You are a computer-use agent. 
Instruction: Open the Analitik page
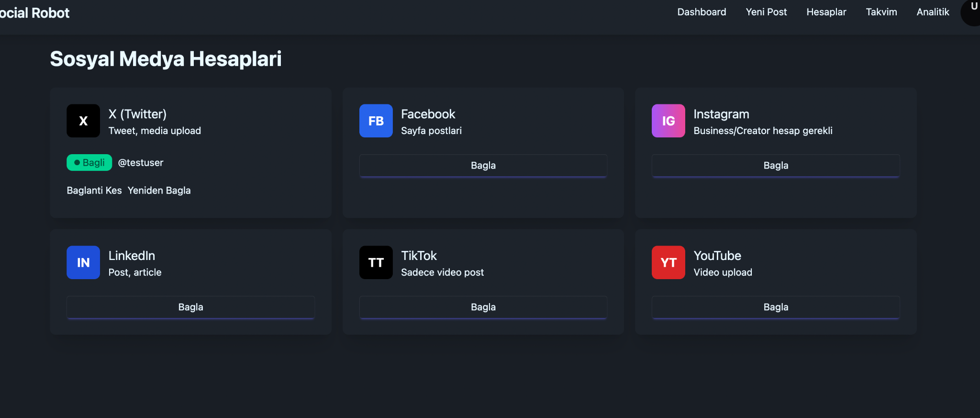coord(933,12)
